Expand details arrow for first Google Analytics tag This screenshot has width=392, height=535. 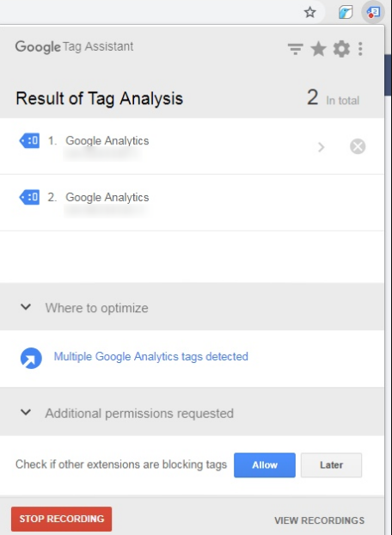(x=321, y=147)
